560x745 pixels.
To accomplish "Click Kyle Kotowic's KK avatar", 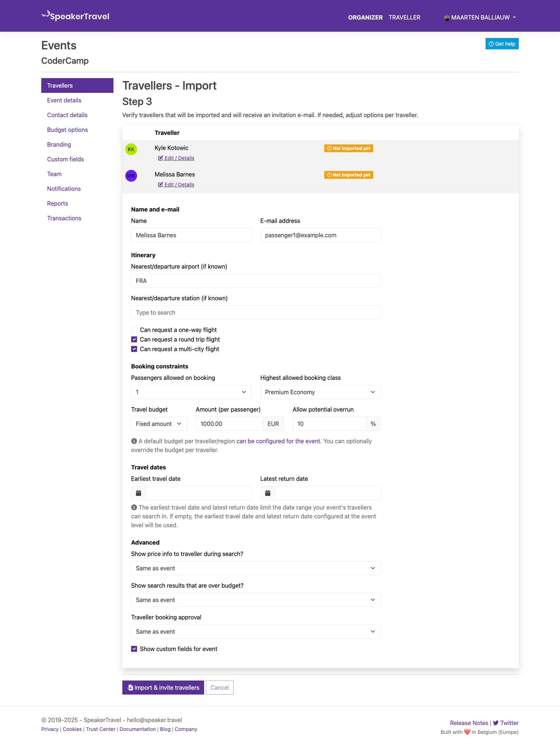I will point(131,149).
